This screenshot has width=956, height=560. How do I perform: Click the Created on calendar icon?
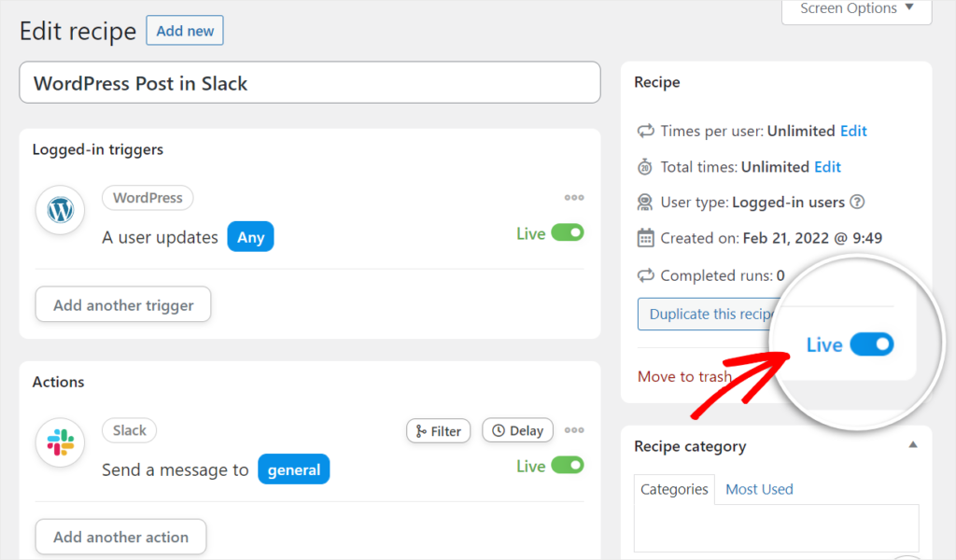click(x=645, y=238)
